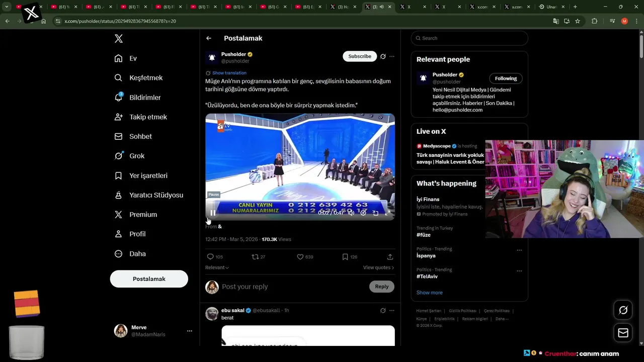
Task: Bookmark this page with the star icon
Action: (x=578, y=21)
